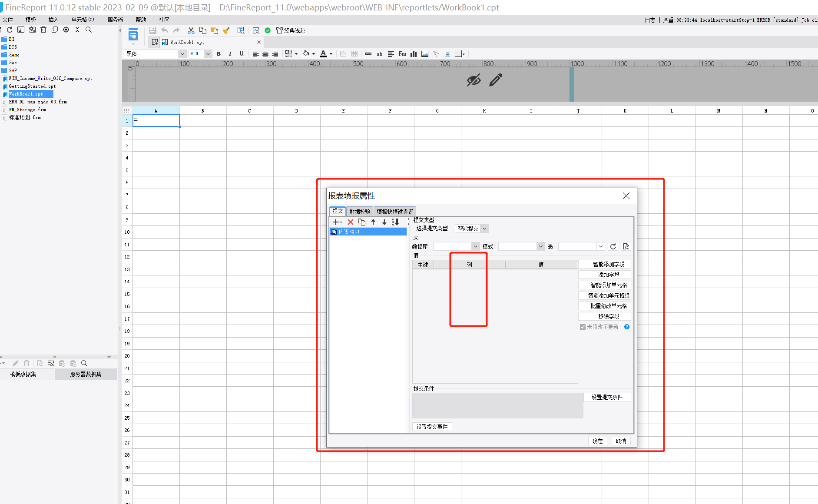Align cell text center
Screen dimensions: 818x504
click(265, 54)
